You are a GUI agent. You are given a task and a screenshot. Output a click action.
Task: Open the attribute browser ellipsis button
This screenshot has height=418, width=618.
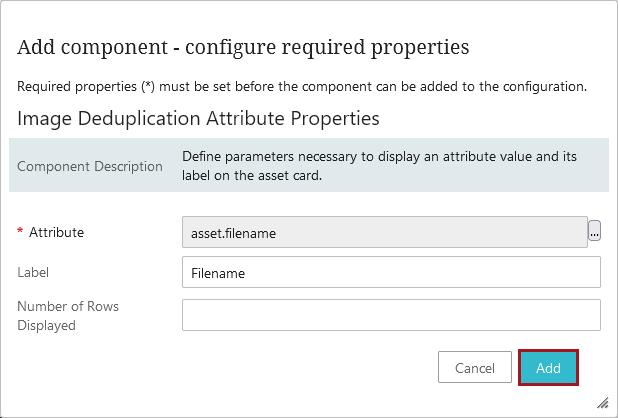tap(594, 232)
